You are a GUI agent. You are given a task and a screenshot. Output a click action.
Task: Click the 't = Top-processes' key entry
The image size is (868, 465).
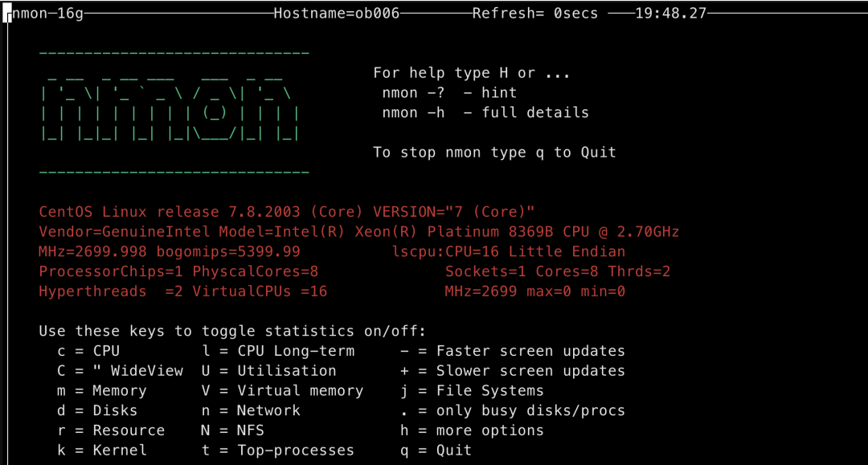278,451
